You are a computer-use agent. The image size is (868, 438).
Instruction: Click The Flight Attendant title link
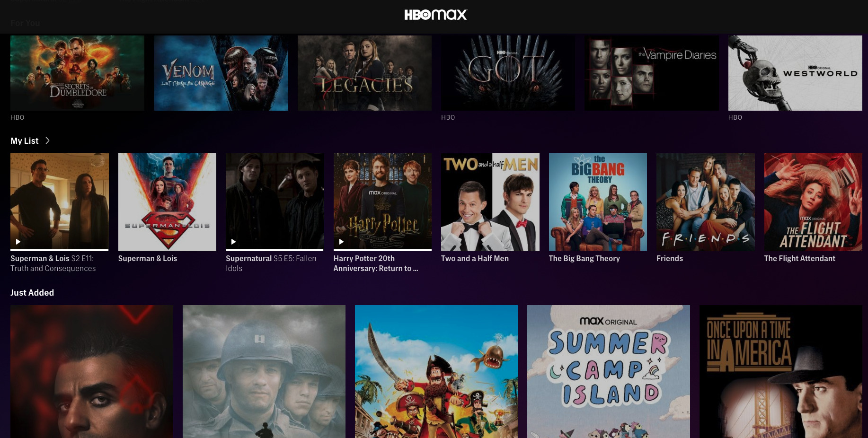click(799, 259)
